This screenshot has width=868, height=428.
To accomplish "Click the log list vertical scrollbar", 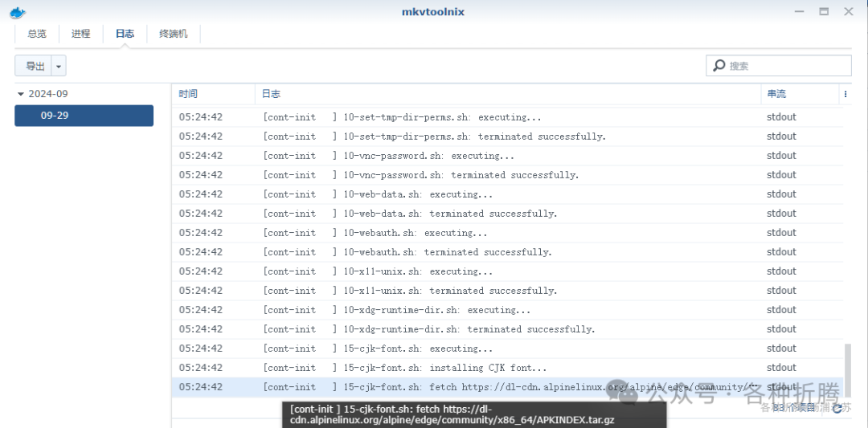I will [x=848, y=370].
